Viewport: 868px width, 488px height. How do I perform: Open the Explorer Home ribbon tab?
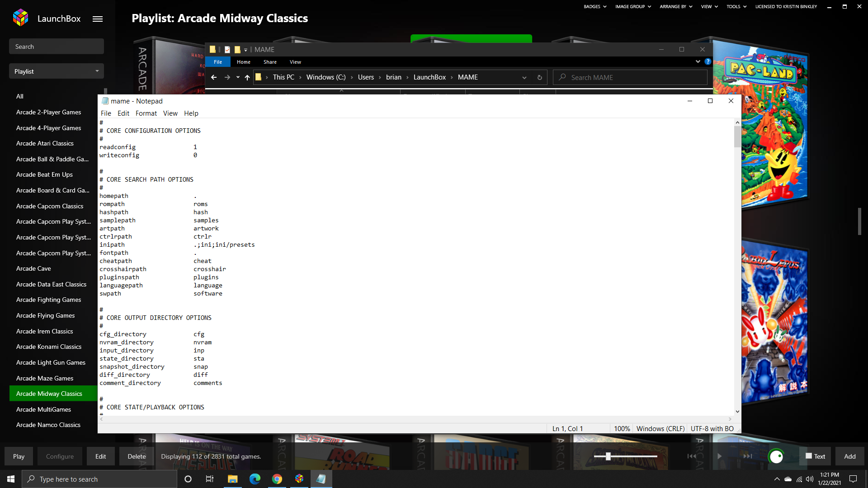(x=244, y=62)
